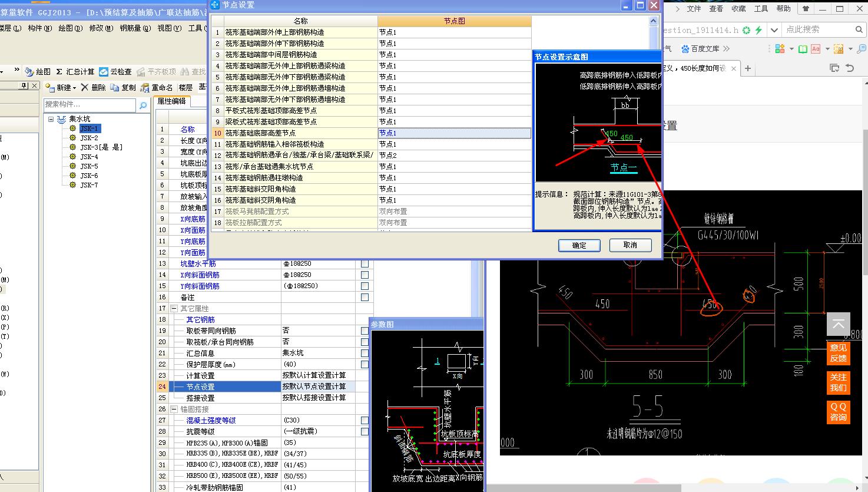Expand bookmarks overflow after 百度文库

(x=726, y=49)
